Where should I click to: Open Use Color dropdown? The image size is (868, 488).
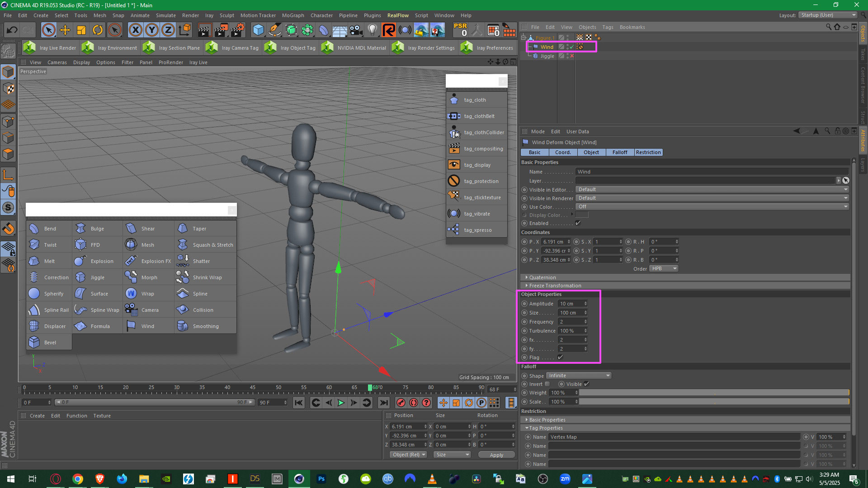click(712, 206)
